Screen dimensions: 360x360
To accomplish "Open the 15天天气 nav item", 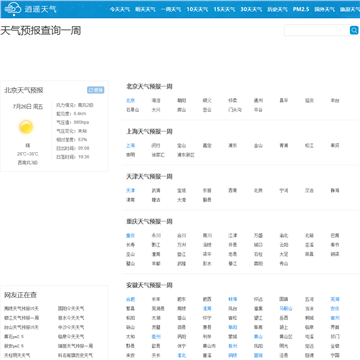I will [224, 9].
